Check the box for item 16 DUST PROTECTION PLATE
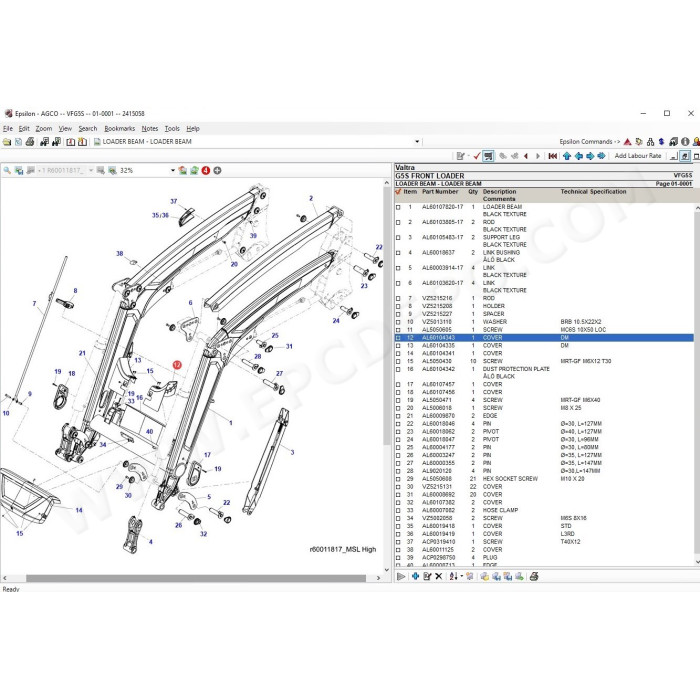The image size is (700, 700). point(398,370)
